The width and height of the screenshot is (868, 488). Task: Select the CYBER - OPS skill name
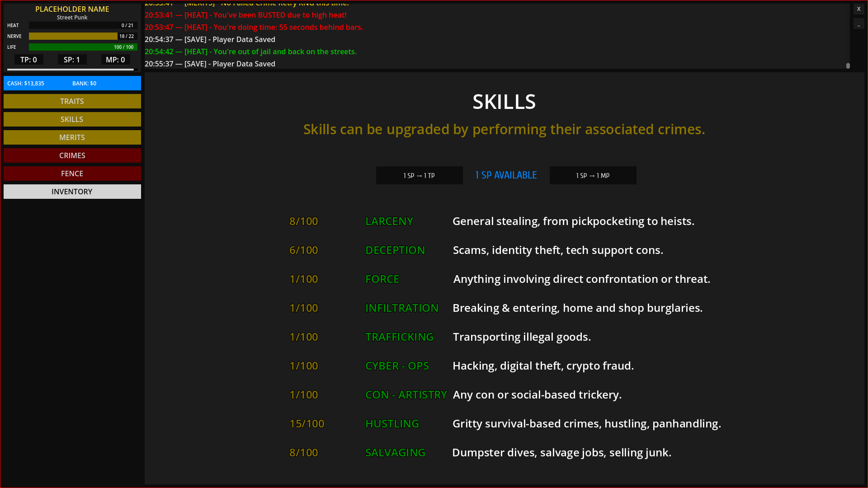[397, 366]
